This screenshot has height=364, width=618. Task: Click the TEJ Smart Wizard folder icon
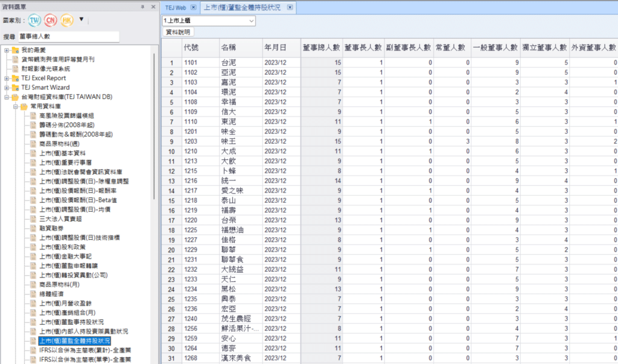[x=15, y=88]
